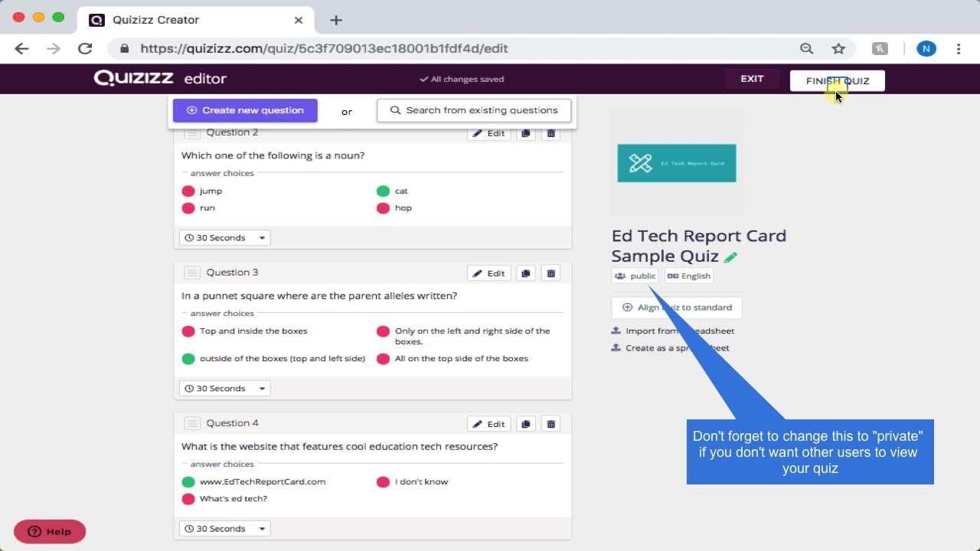Open Chrome's three-dot menu
Screen dimensions: 980x551
pyautogui.click(x=959, y=48)
